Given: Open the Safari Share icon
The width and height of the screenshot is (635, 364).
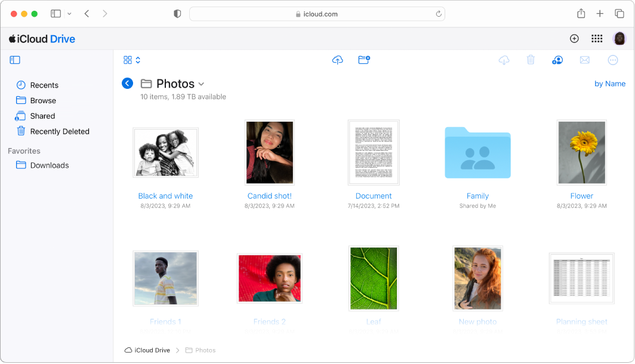Looking at the screenshot, I should click(x=581, y=13).
